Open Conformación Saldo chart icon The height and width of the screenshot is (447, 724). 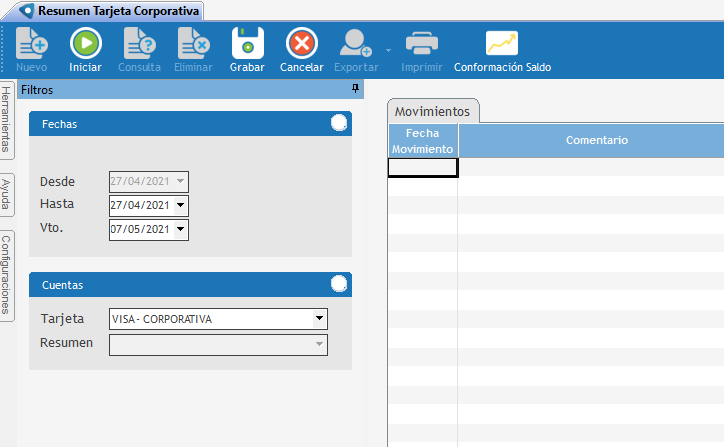click(502, 44)
